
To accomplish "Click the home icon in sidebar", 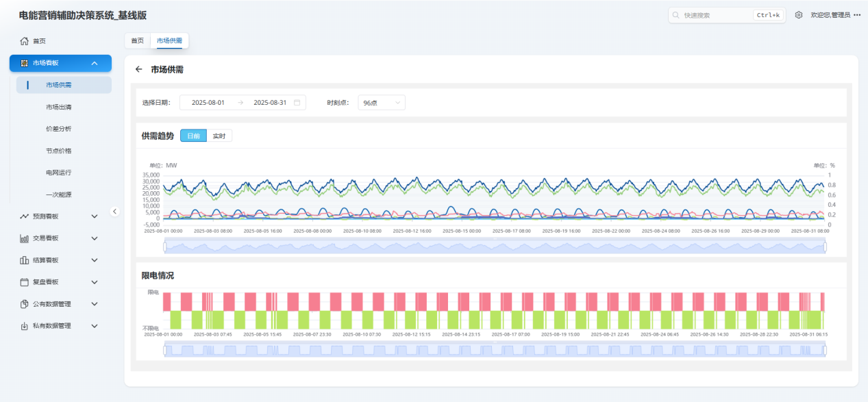I will coord(25,41).
